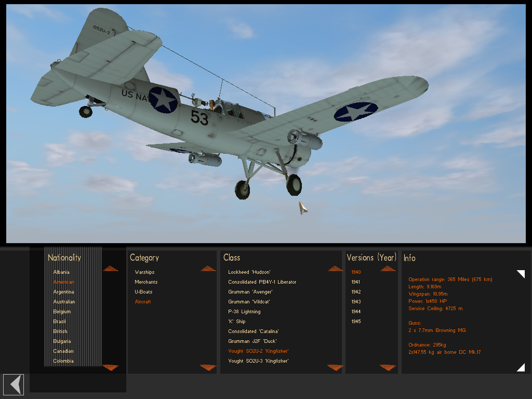Click the Versions (Year) header
Viewport: 532px width, 399px height.
click(x=371, y=258)
